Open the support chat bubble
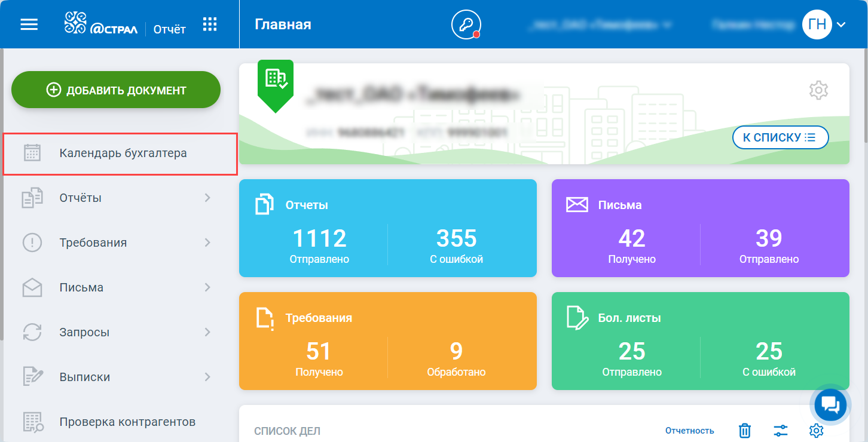Viewport: 868px width, 442px height. pyautogui.click(x=831, y=404)
